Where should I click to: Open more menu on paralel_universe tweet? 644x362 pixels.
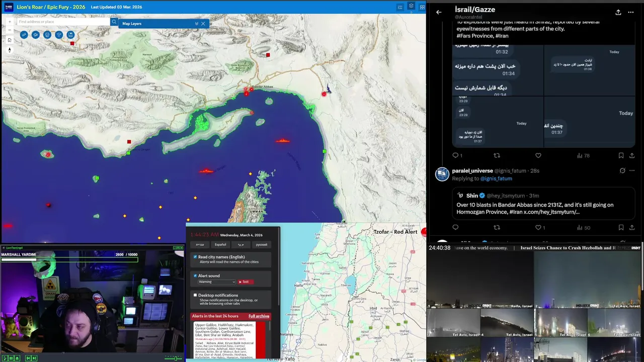tap(632, 170)
